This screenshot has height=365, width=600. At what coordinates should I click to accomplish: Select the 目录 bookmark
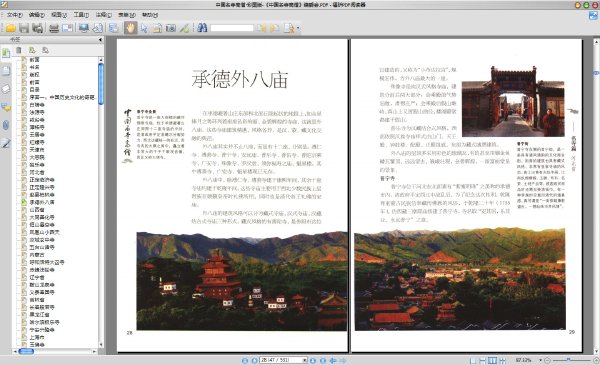point(34,90)
